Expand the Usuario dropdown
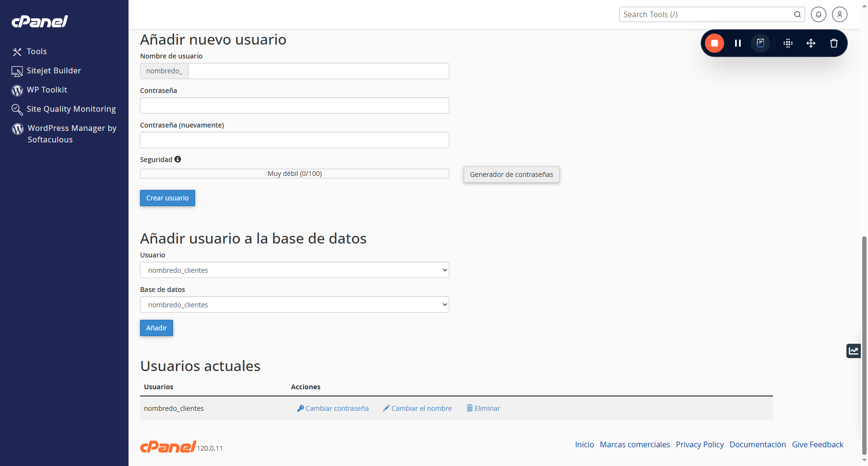Screen dimensions: 868x466 click(x=294, y=270)
